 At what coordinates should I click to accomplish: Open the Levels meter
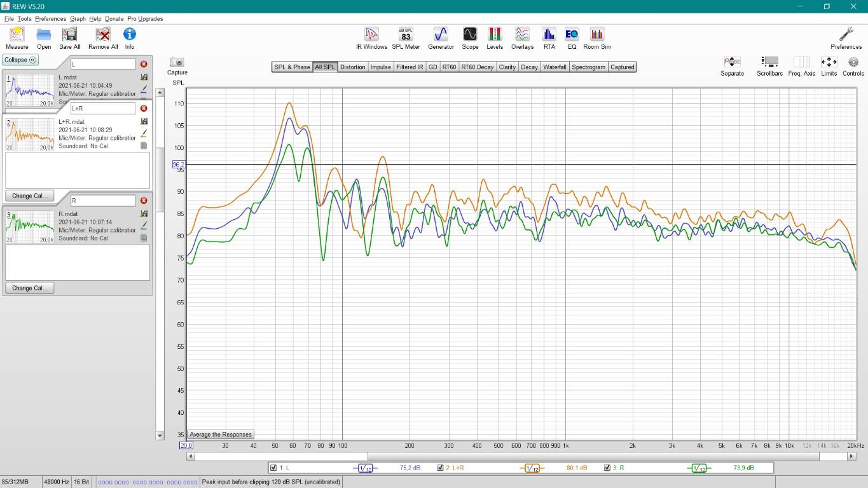click(495, 38)
